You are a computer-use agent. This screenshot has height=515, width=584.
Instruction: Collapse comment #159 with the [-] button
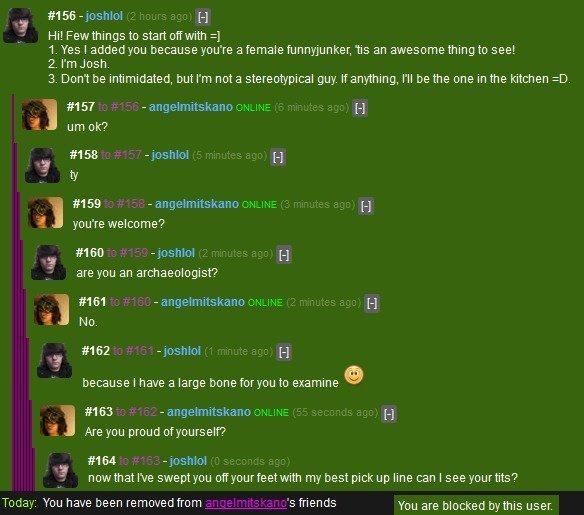coord(366,206)
